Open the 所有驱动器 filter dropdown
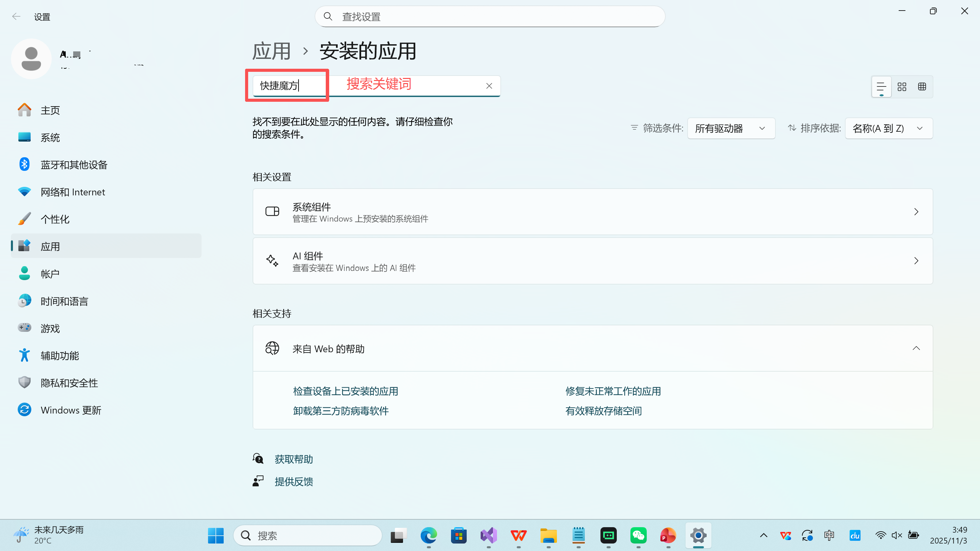 [731, 128]
